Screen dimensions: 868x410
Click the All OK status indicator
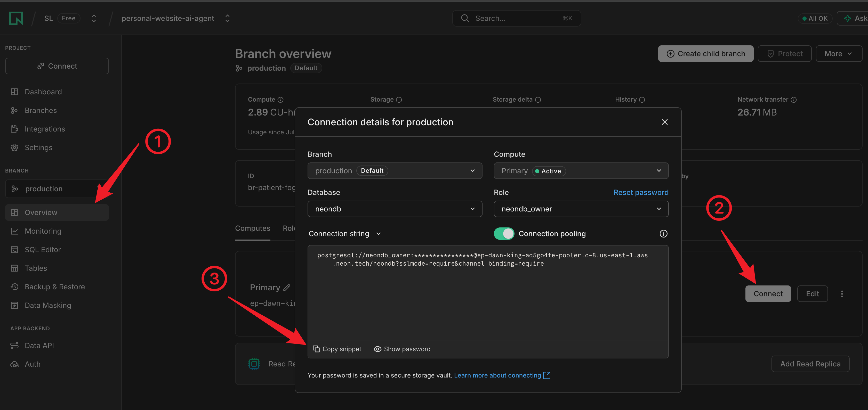[x=815, y=18]
